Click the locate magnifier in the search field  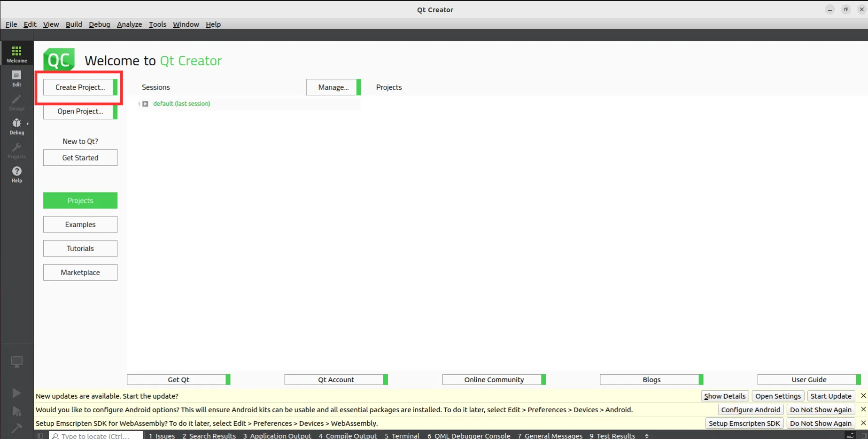[55, 436]
